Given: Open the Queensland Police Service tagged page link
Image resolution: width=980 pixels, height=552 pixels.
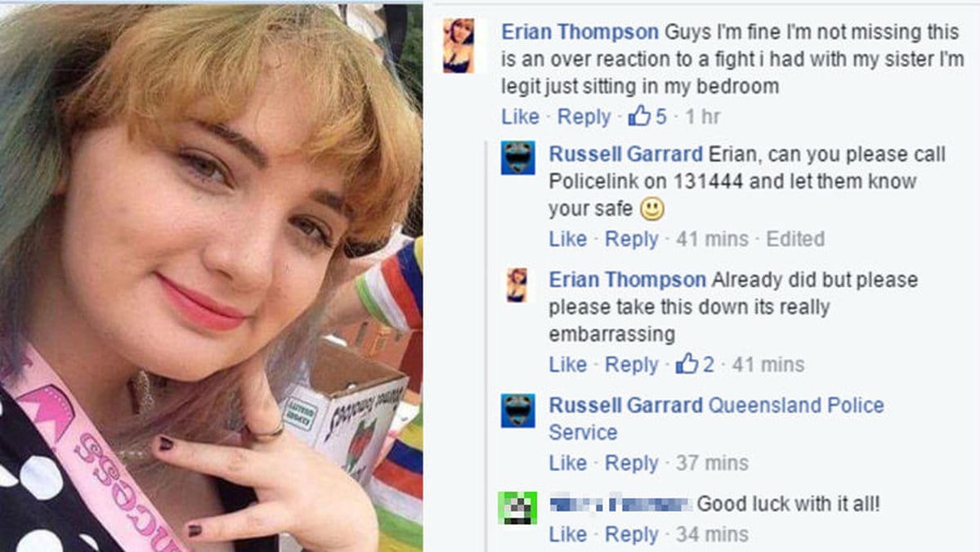Looking at the screenshot, I should 716,419.
